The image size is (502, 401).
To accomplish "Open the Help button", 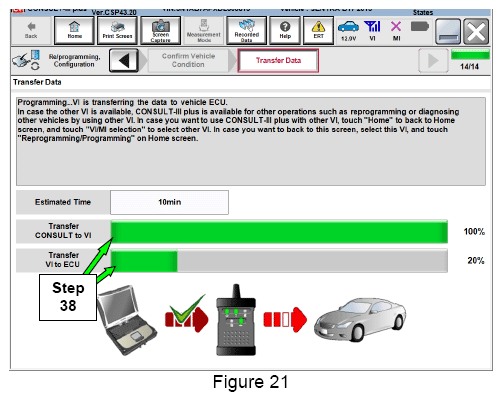I will (x=285, y=30).
